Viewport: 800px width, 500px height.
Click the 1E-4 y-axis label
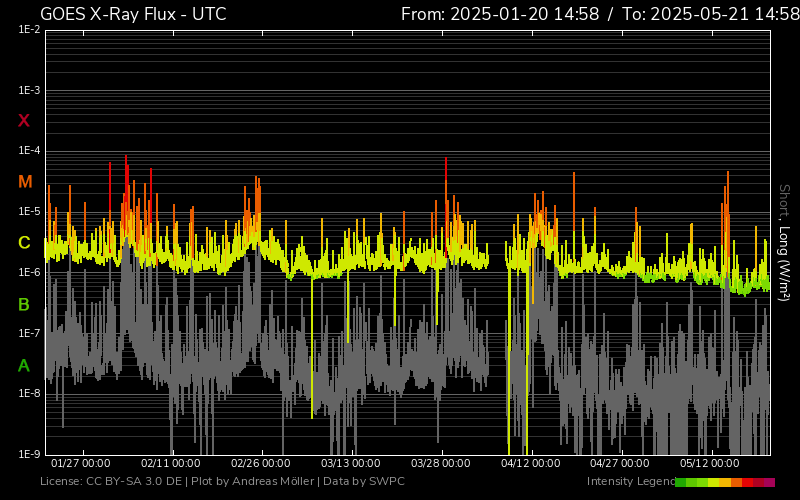(x=29, y=151)
